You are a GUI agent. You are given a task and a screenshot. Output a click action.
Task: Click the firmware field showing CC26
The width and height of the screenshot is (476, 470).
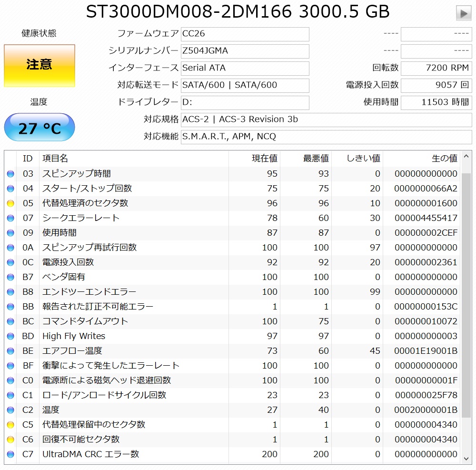245,34
